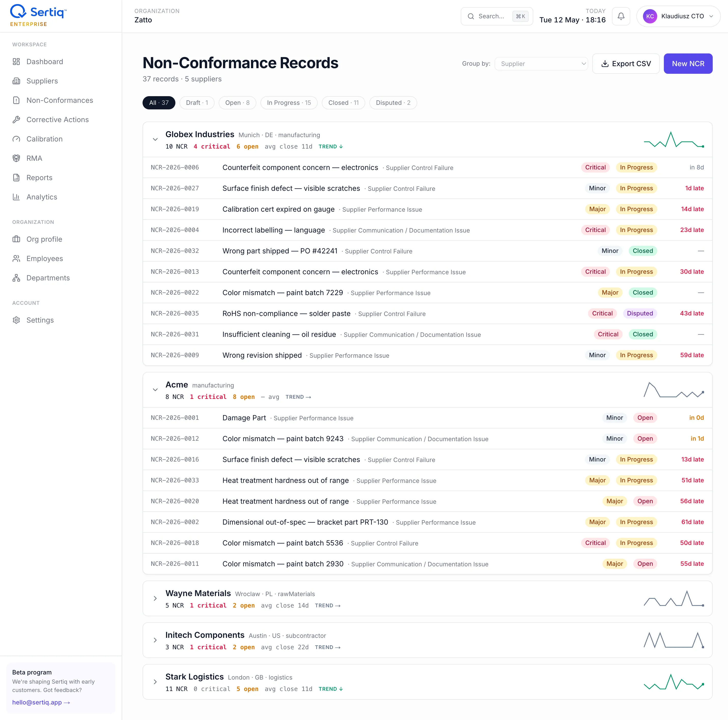Viewport: 728px width, 720px height.
Task: Click the download icon on Export CSV
Action: [605, 64]
